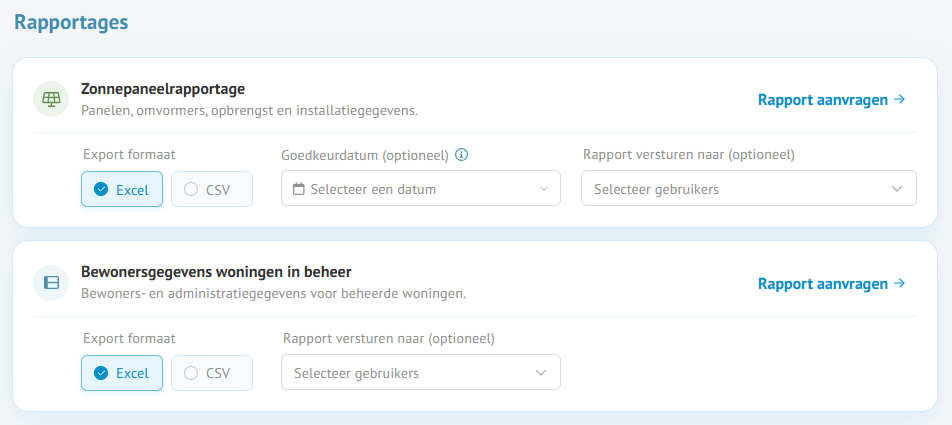Click chevron of Bewonersgegevens users selector

click(x=541, y=373)
